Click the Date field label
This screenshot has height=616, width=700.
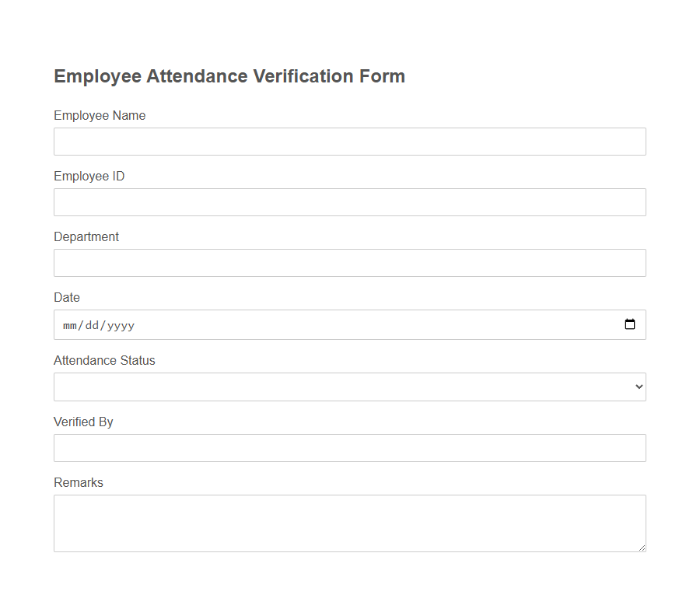(x=66, y=297)
